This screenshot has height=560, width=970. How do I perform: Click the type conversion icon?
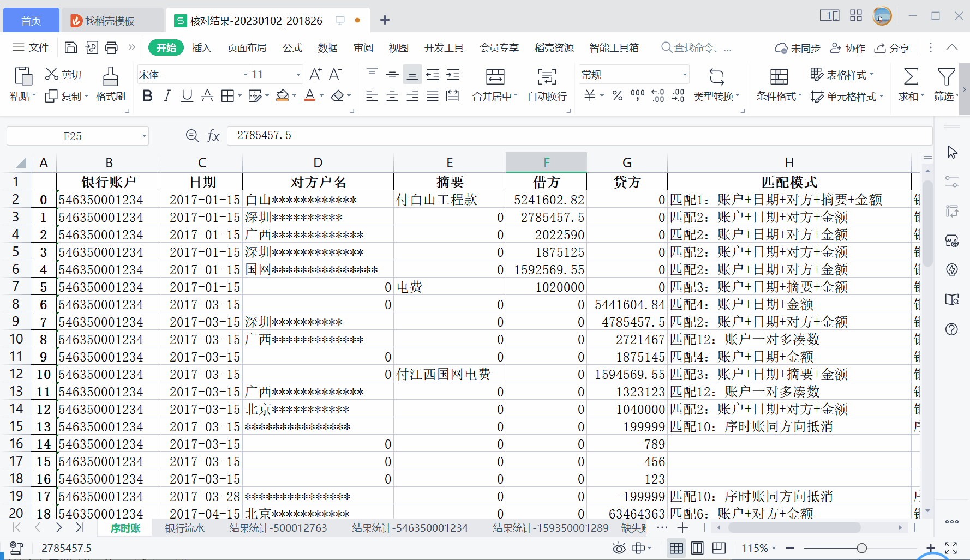[717, 76]
